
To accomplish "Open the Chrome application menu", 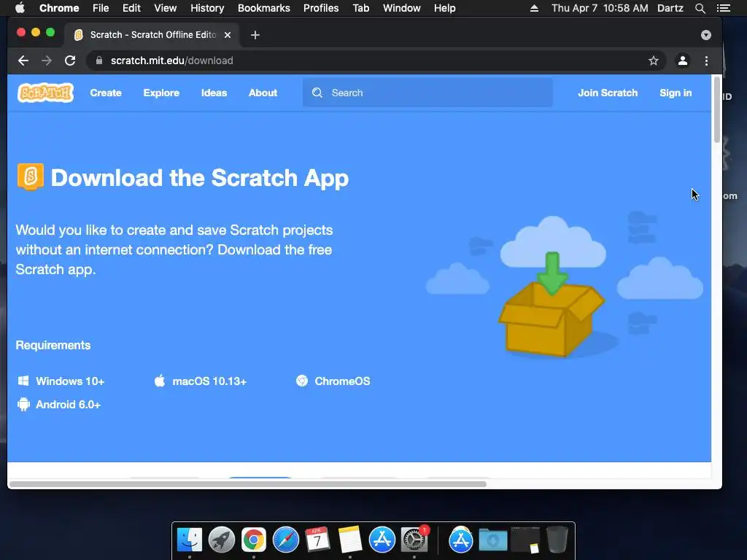I will [59, 8].
